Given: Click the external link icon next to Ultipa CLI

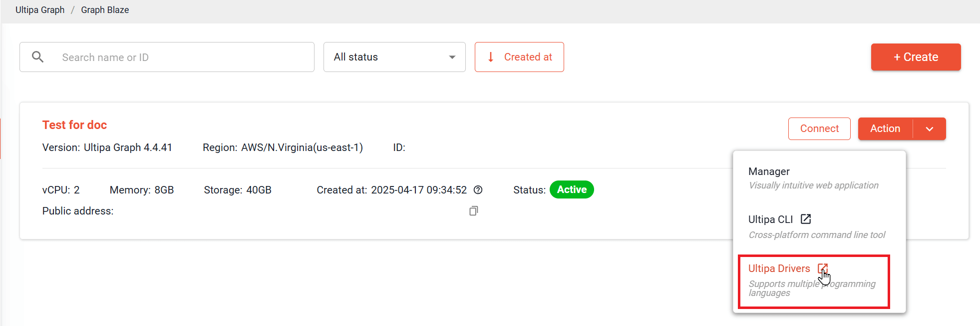Looking at the screenshot, I should [806, 219].
